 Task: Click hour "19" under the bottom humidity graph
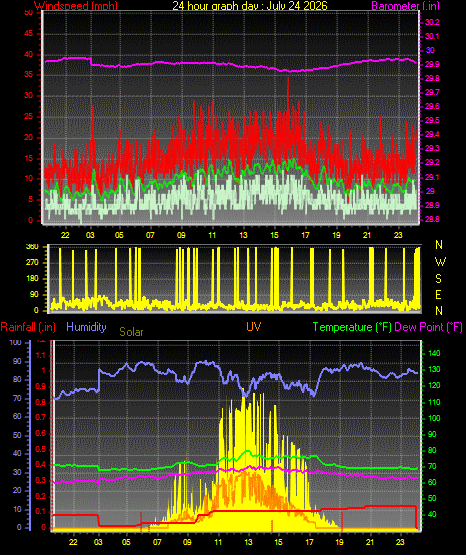coord(339,542)
